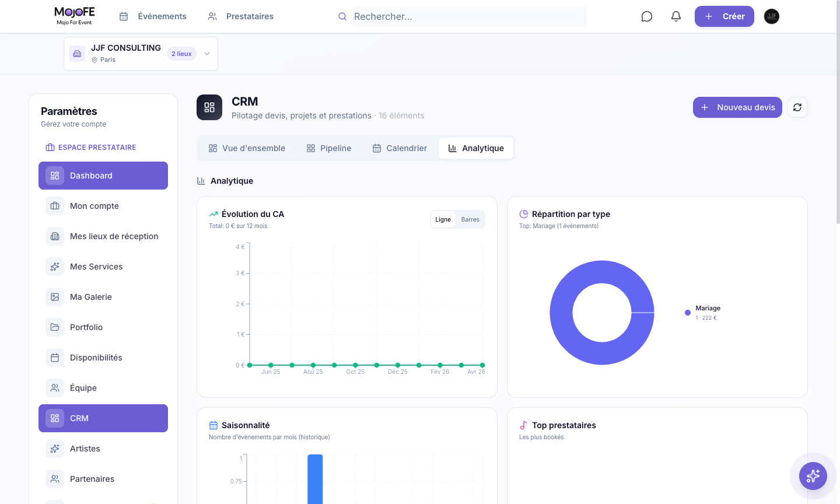The image size is (840, 504).
Task: Open the Calendrier tab
Action: point(400,148)
